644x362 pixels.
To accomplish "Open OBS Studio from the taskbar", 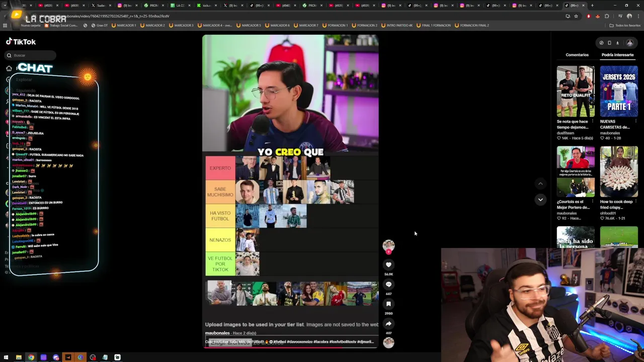I will point(93,357).
